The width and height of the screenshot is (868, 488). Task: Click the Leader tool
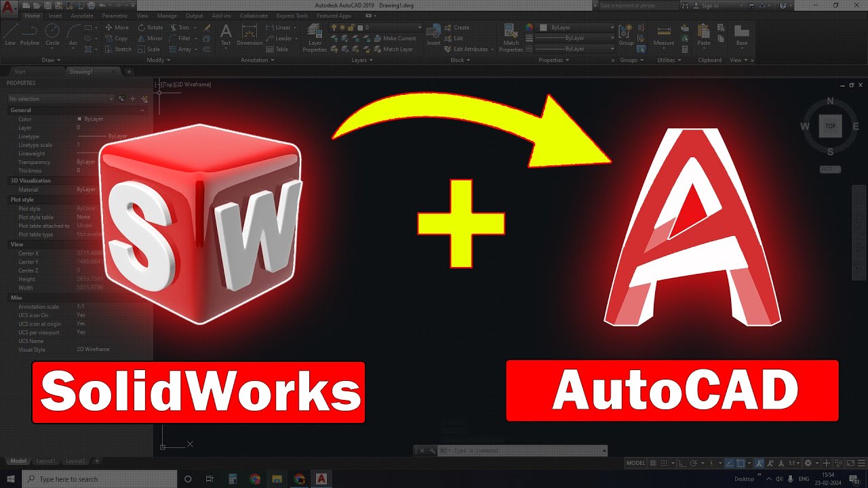pyautogui.click(x=279, y=39)
